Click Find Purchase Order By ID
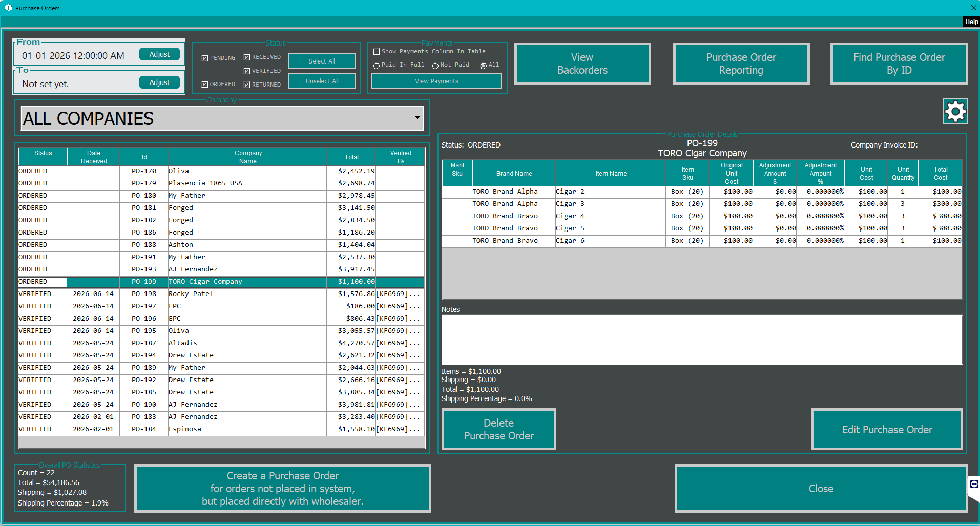 pos(899,64)
